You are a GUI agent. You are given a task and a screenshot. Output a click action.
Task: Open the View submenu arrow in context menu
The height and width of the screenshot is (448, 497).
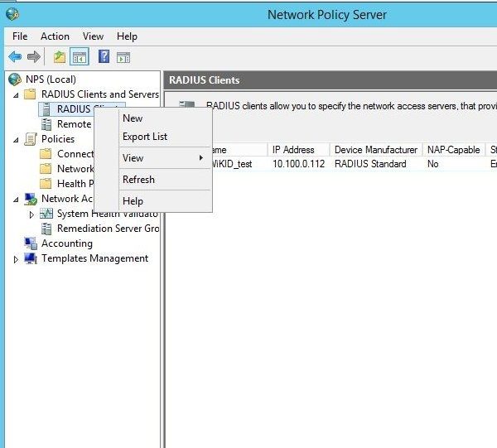tap(200, 158)
